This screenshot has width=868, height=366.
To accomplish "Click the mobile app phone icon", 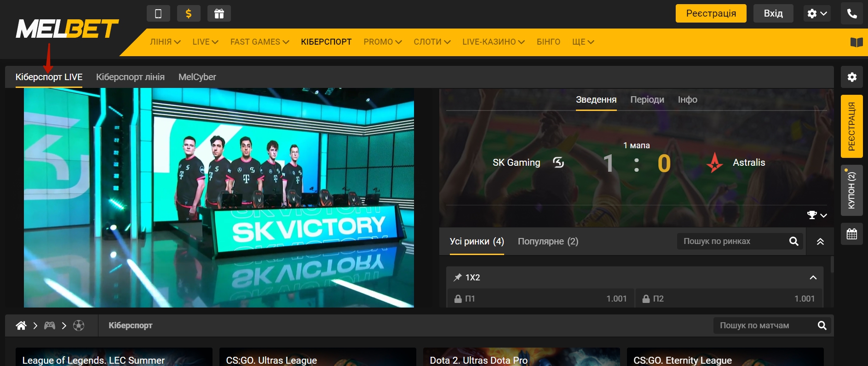I will click(158, 14).
